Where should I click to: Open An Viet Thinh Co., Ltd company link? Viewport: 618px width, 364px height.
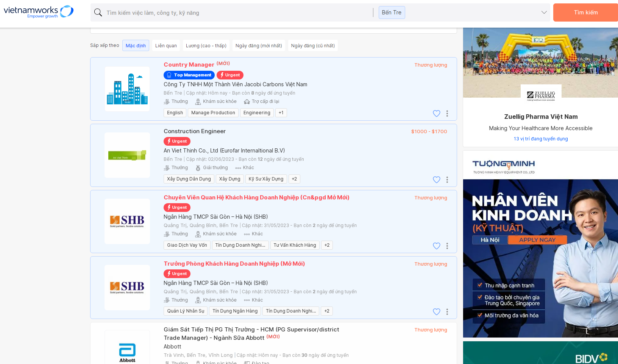click(x=224, y=151)
